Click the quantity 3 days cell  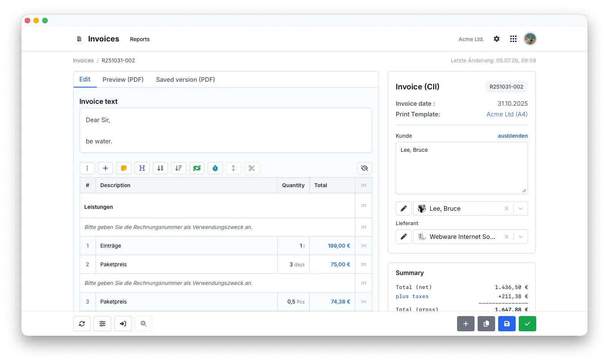tap(294, 264)
